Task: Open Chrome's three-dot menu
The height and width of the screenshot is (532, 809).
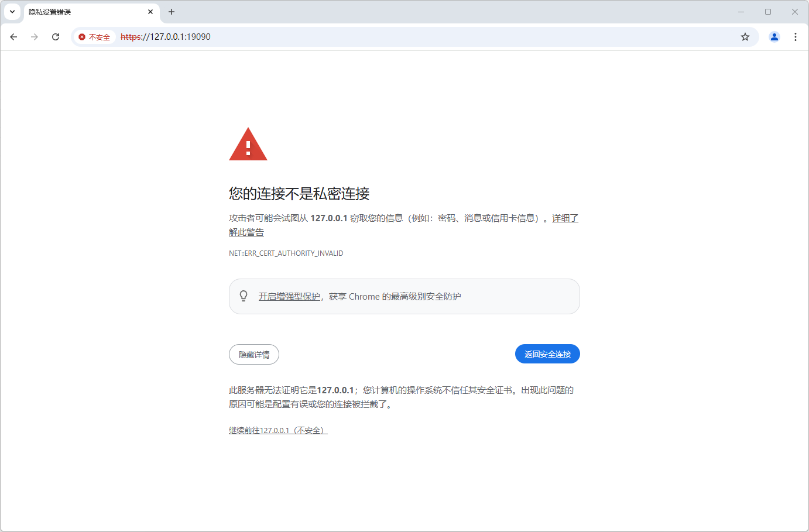Action: [x=795, y=37]
